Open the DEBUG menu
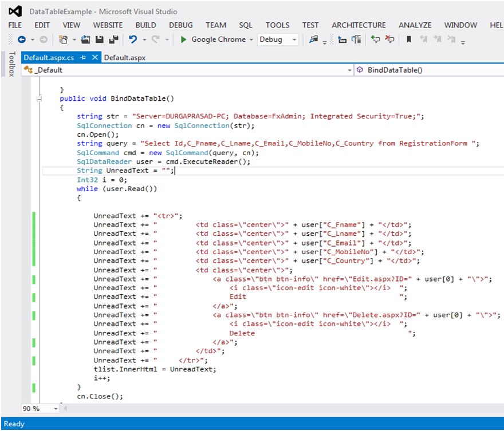 [x=180, y=25]
